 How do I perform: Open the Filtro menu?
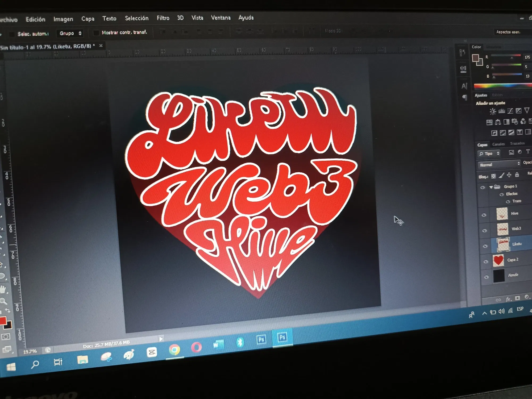point(163,18)
